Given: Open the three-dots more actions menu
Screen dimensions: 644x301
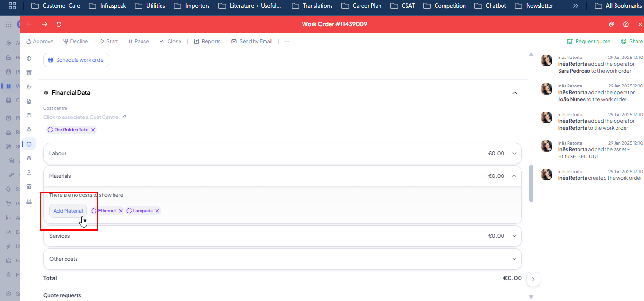Looking at the screenshot, I should tap(287, 41).
